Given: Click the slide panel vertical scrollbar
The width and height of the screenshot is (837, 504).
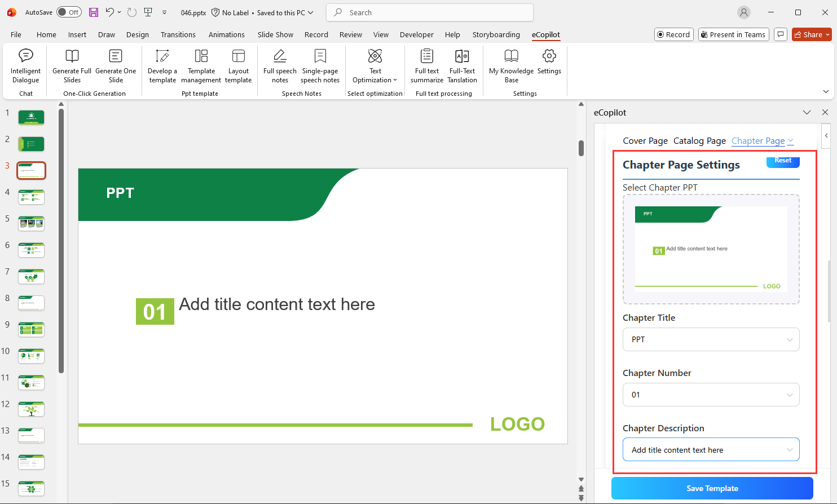Looking at the screenshot, I should 61,241.
